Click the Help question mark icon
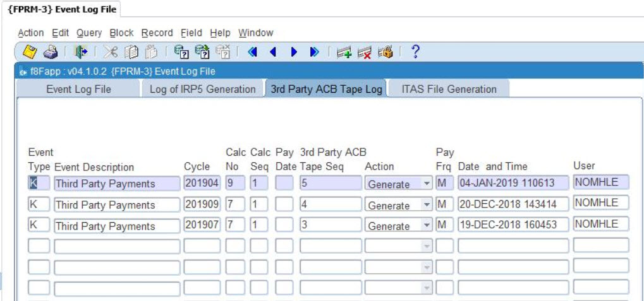 (x=415, y=52)
